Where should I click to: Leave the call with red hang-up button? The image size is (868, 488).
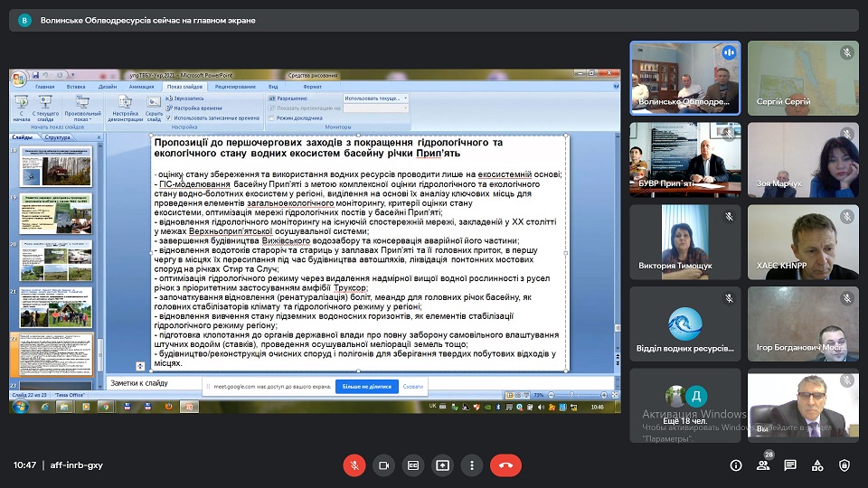[x=505, y=465]
